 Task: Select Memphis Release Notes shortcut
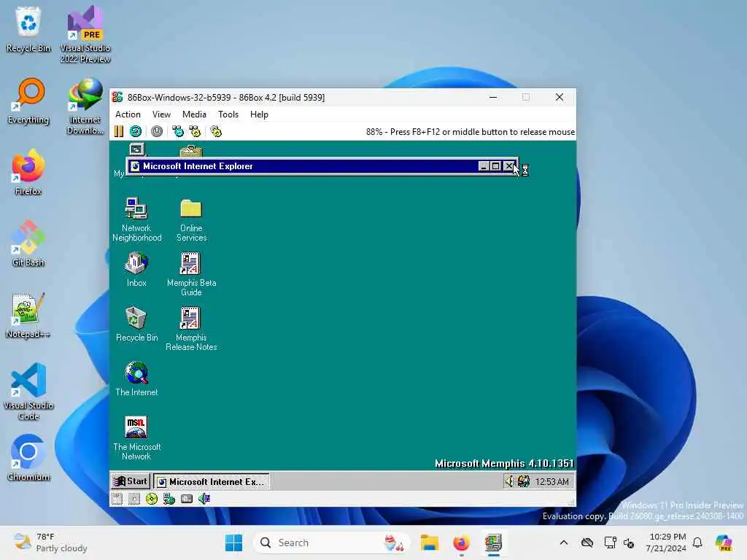click(192, 329)
